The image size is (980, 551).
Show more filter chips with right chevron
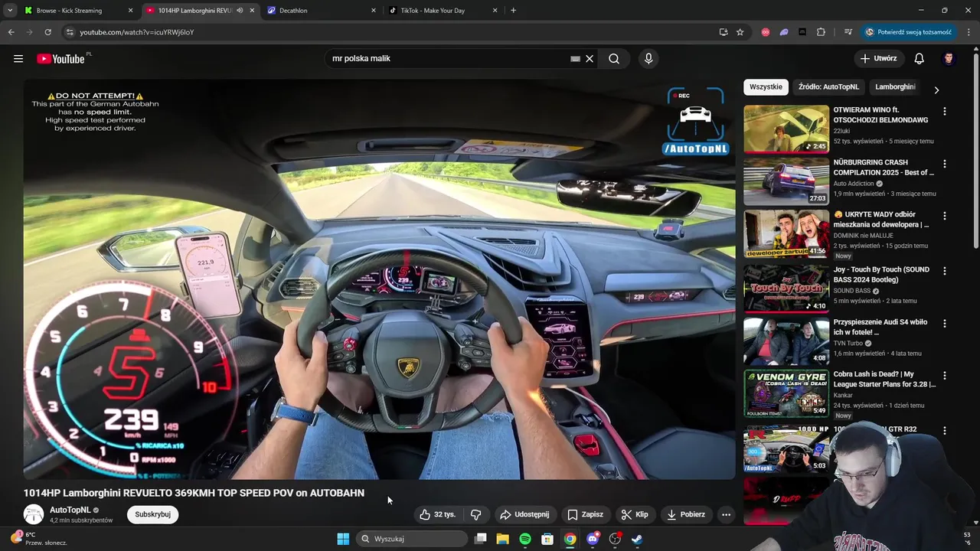tap(936, 90)
